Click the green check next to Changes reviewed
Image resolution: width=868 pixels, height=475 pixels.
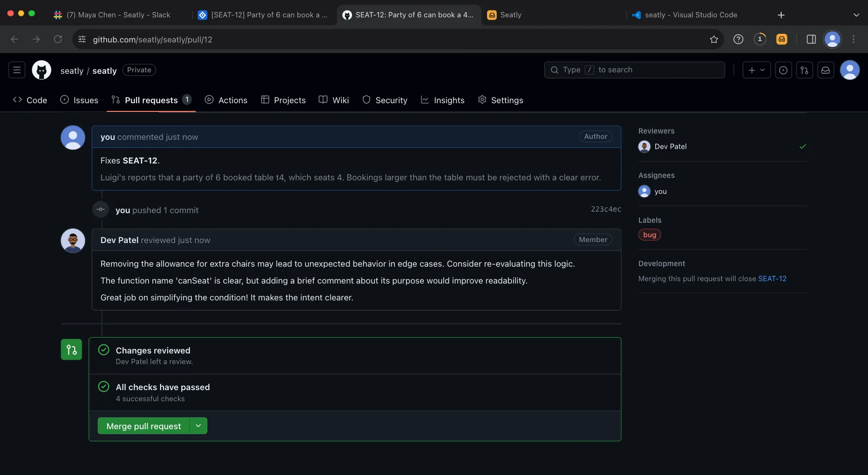(x=104, y=350)
